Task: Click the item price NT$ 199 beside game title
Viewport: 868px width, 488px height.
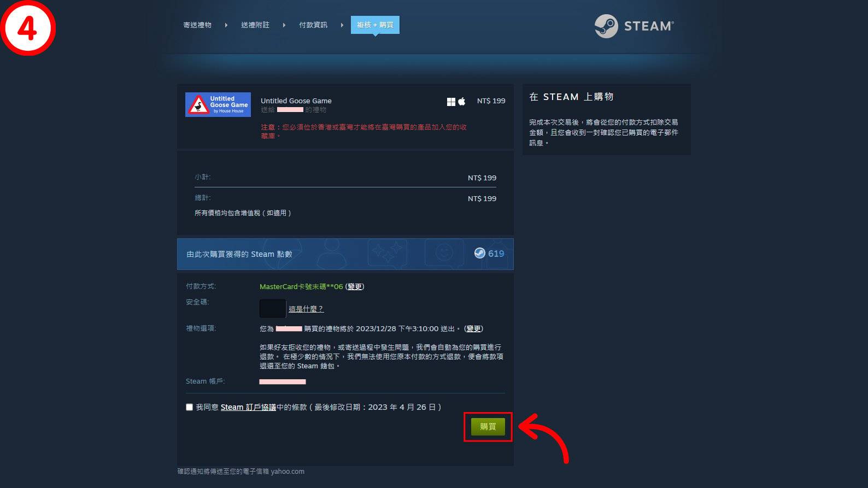Action: click(491, 101)
